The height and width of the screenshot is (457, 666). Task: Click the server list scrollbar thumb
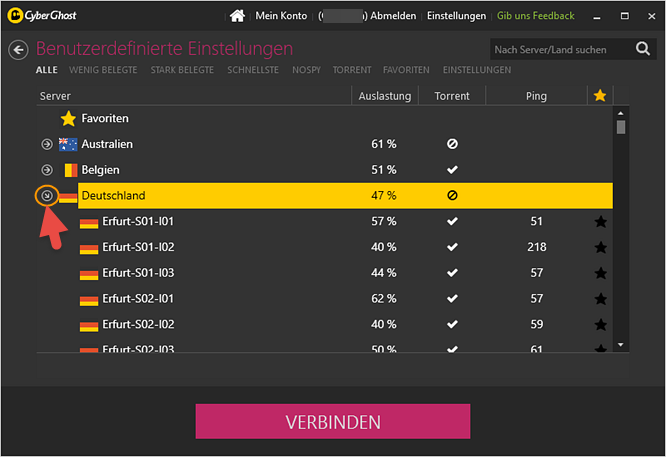pos(621,127)
